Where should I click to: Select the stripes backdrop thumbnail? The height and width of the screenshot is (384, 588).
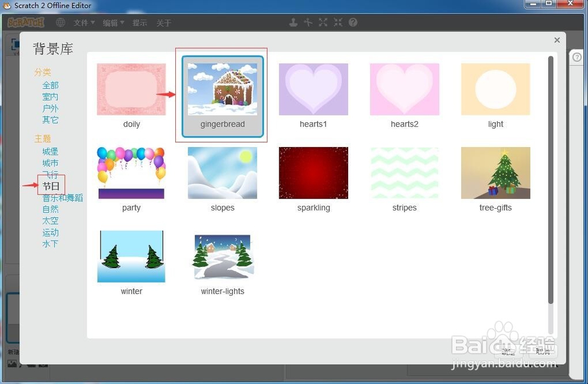click(x=405, y=173)
